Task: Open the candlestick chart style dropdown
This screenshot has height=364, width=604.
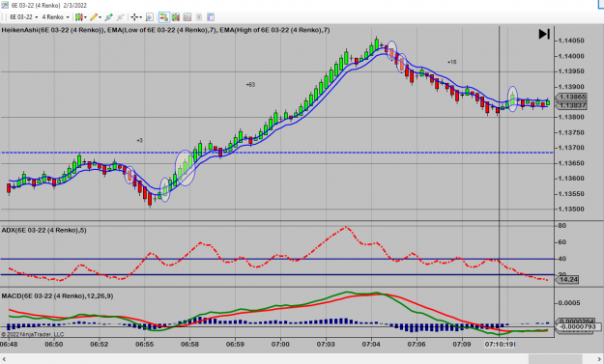Action: point(80,17)
